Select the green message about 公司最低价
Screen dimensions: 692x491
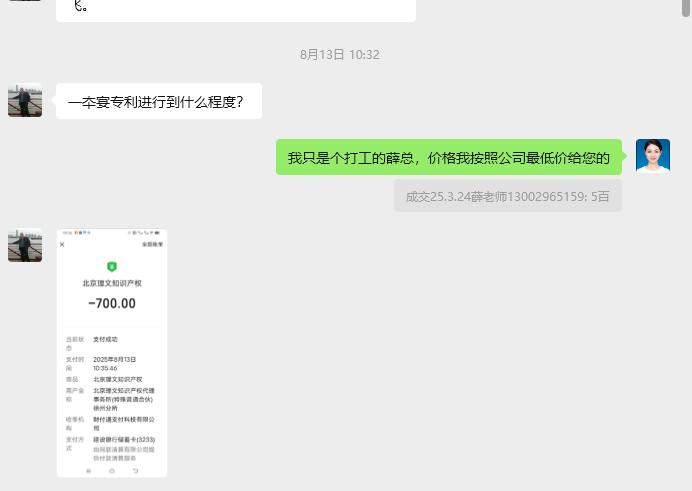pos(449,157)
